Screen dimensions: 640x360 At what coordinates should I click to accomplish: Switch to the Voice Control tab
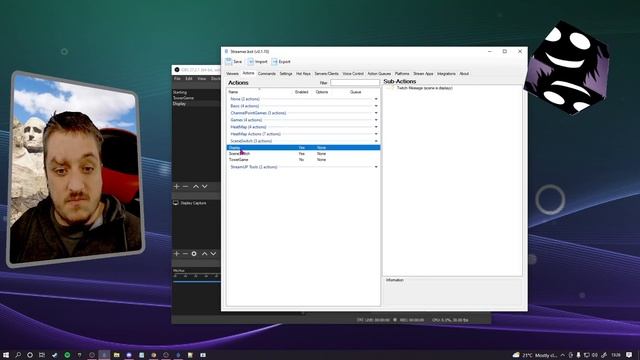(353, 73)
